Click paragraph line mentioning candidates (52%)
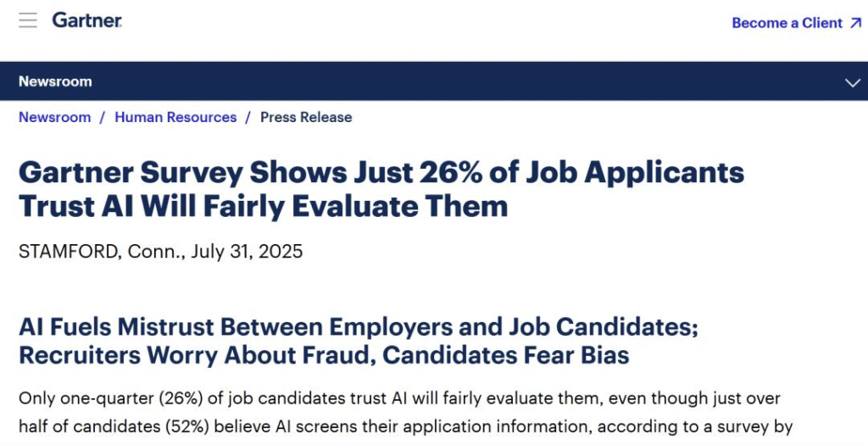 click(405, 427)
